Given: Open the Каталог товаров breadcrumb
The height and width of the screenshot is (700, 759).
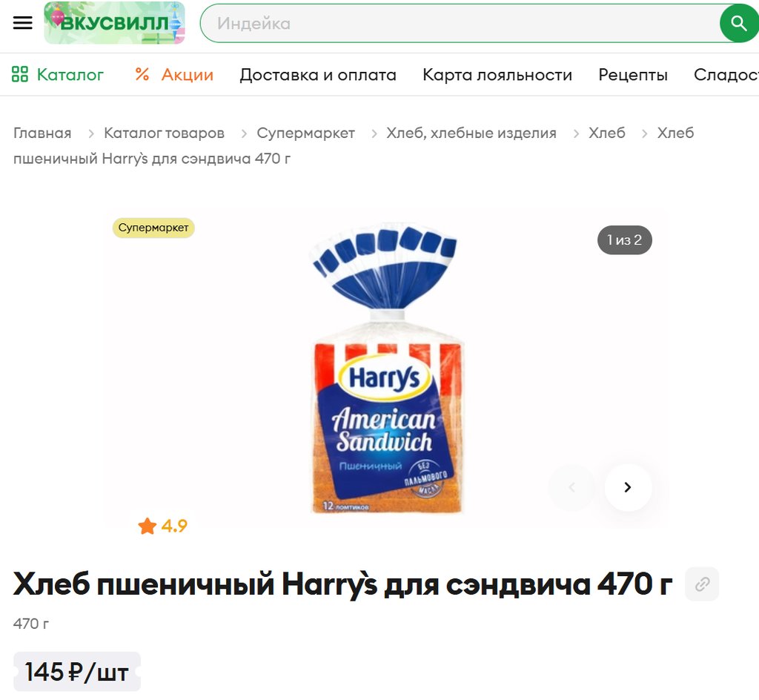Looking at the screenshot, I should 164,133.
